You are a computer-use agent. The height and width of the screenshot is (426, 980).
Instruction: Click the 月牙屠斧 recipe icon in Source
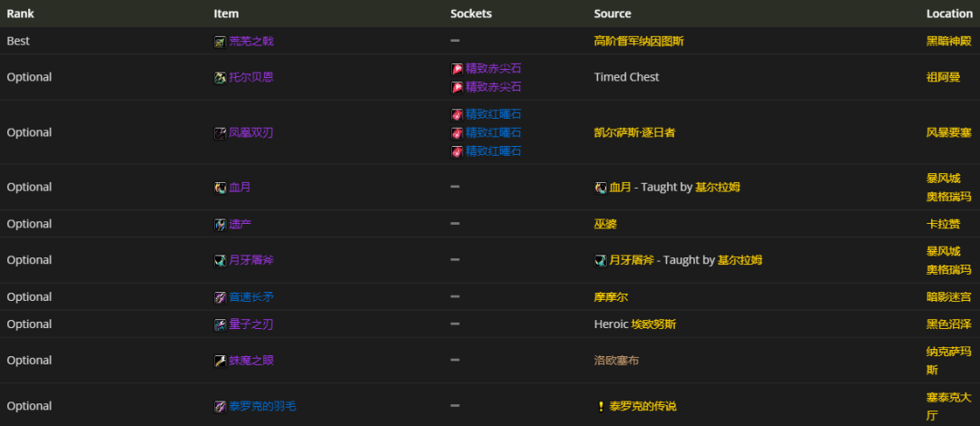tap(600, 260)
